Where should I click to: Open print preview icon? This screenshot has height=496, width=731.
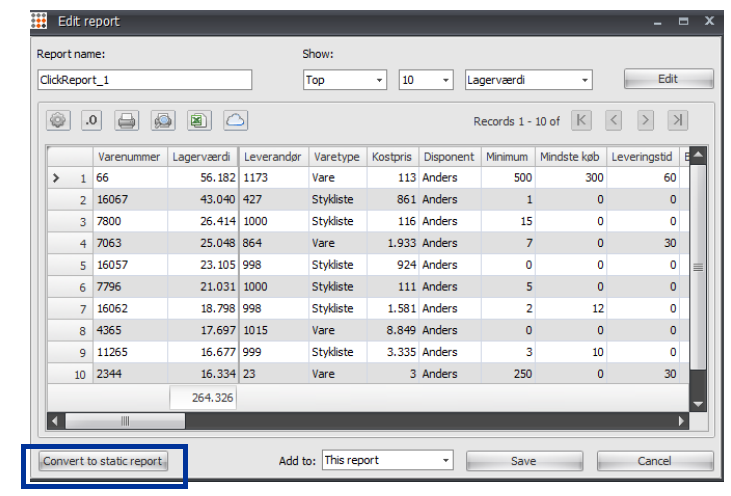tap(163, 121)
